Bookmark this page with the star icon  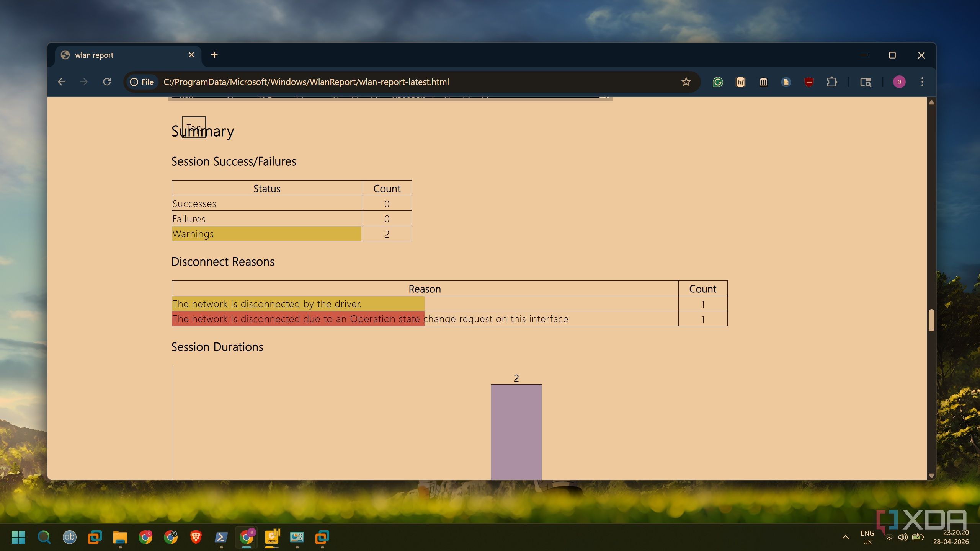[x=686, y=82]
